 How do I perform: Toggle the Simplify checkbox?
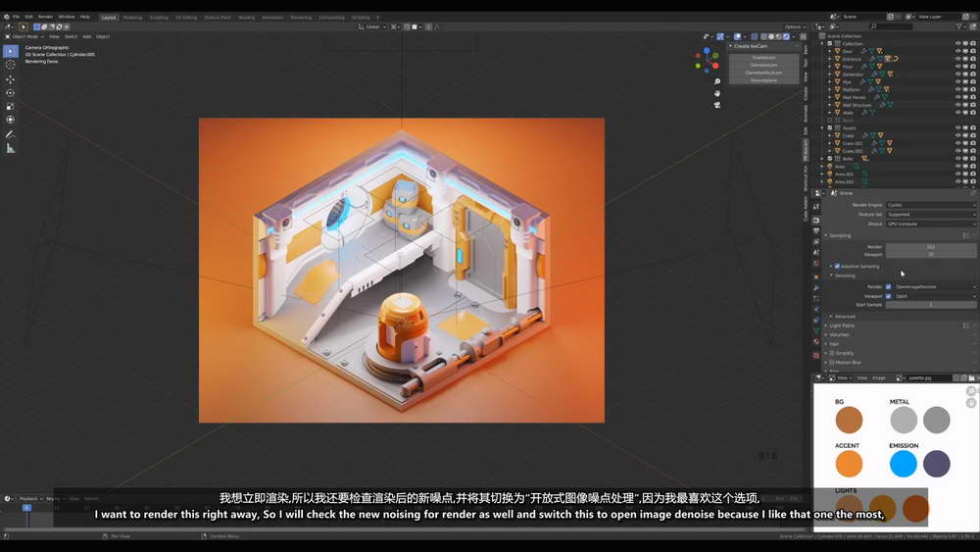[832, 353]
